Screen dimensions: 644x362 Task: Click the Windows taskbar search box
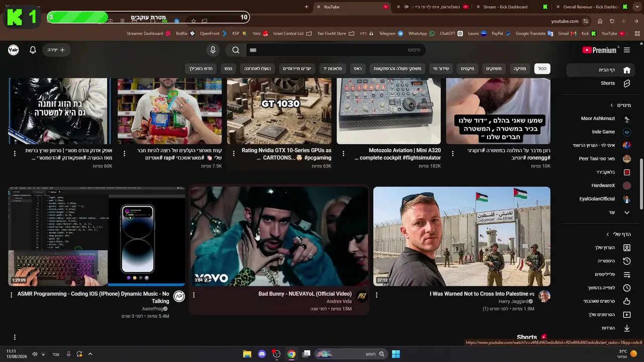[351, 354]
